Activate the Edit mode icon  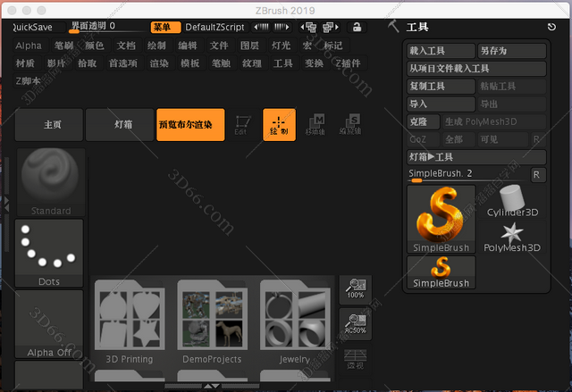(241, 125)
